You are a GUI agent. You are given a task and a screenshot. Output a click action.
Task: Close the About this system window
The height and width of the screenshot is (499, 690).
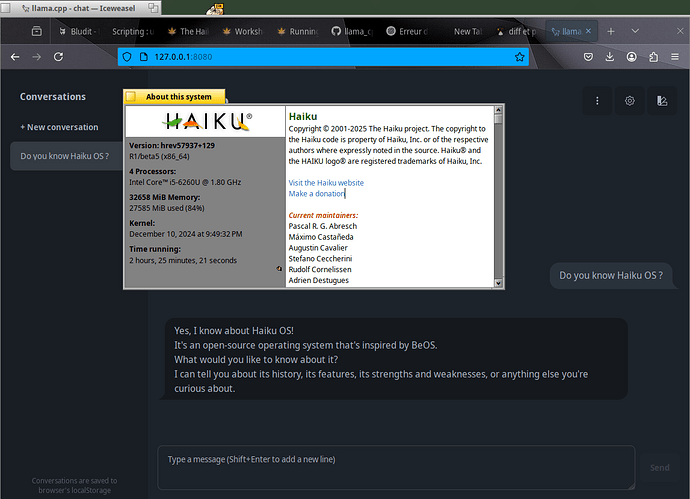(x=131, y=97)
